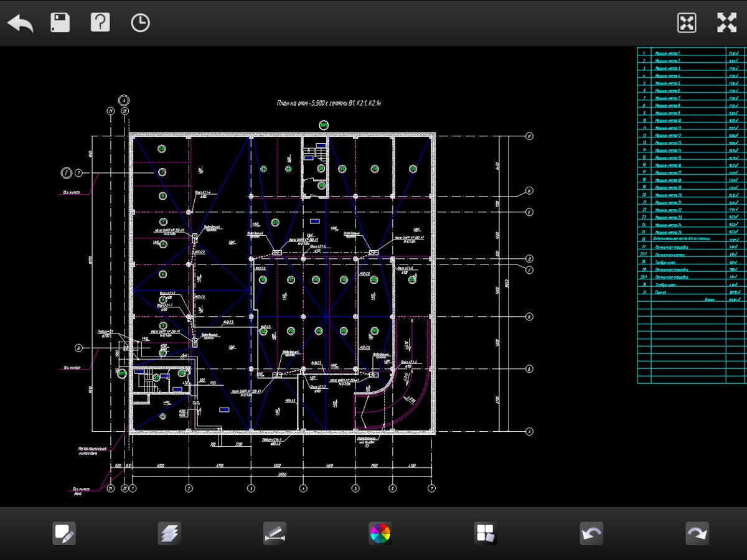Open the color wheel picker
Viewport: 747px width, 560px height.
(x=380, y=533)
